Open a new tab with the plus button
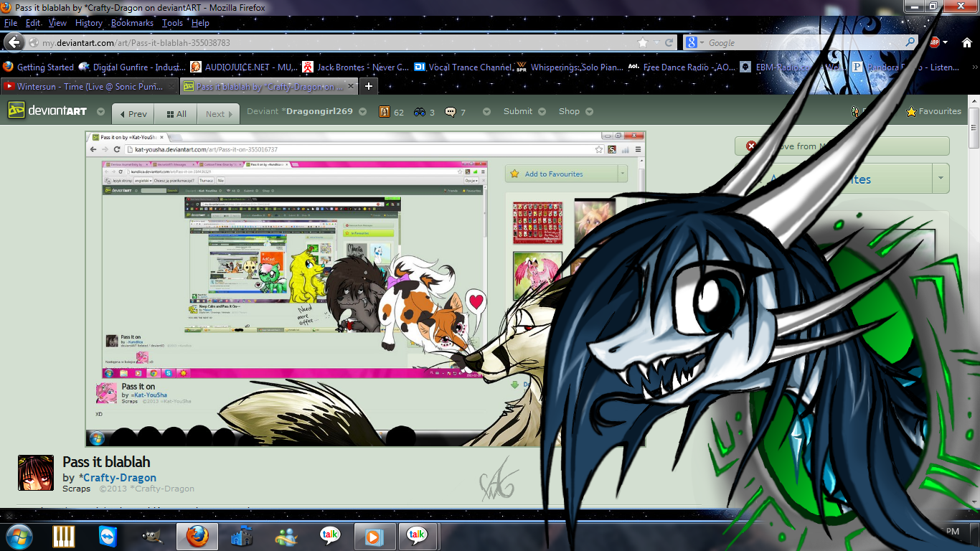Screen dimensions: 980x551 [x=368, y=86]
